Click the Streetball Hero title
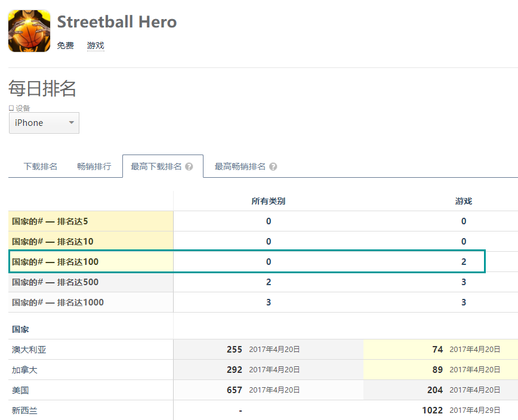The image size is (518, 420). point(117,22)
